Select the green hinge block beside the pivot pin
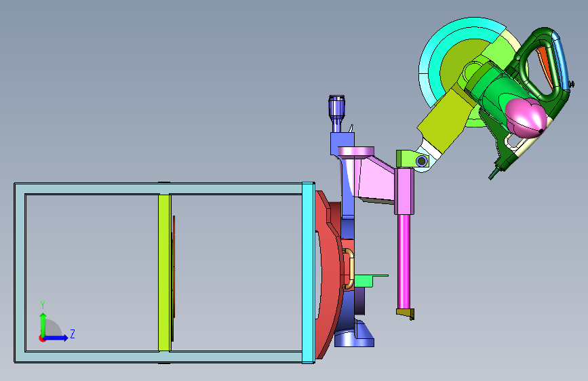 pos(407,158)
